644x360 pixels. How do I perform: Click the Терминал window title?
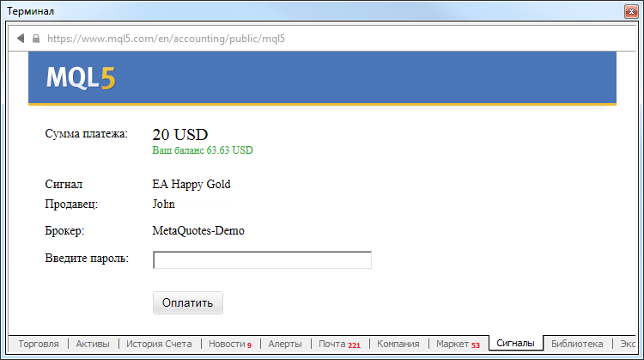30,11
